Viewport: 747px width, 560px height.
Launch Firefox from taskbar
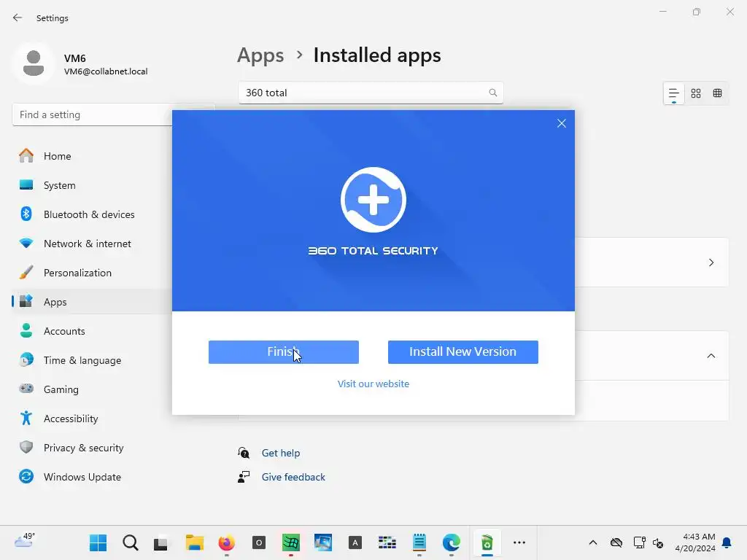click(x=227, y=542)
